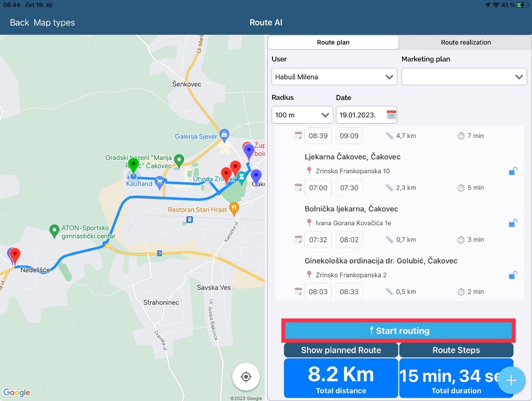532x401 pixels.
Task: Open the Radius dropdown set to 100 m
Action: click(302, 115)
